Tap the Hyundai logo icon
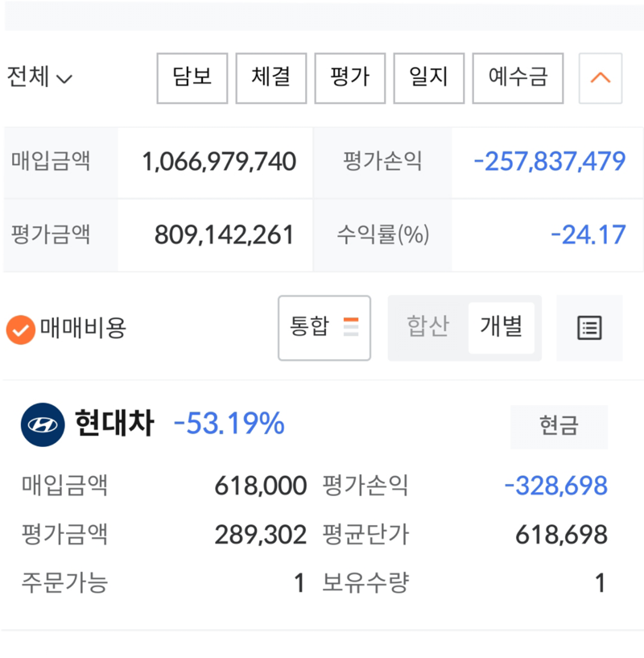644x658 pixels. click(x=43, y=424)
